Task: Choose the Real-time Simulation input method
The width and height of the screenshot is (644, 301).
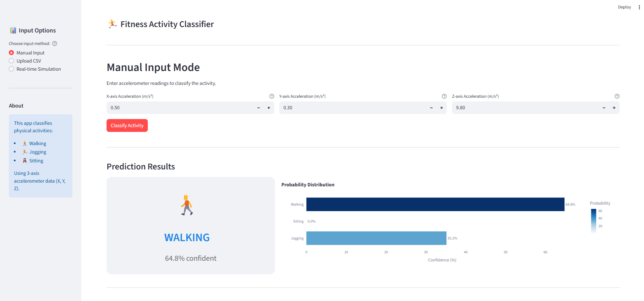Action: [11, 69]
